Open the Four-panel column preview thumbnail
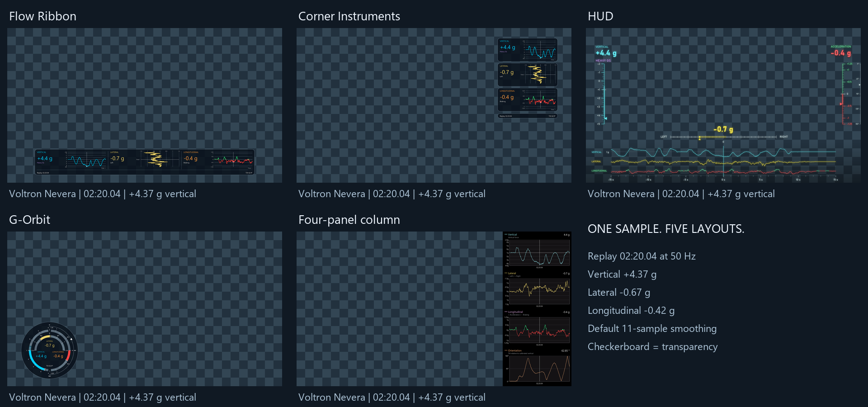The image size is (868, 407). point(434,309)
